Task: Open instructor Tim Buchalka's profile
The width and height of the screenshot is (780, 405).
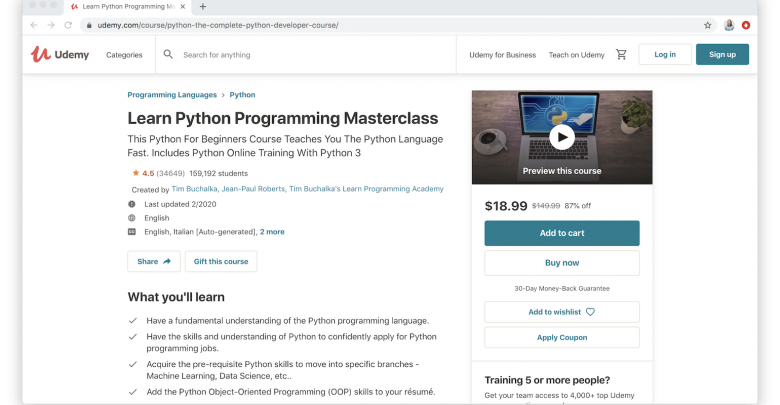Action: 195,189
